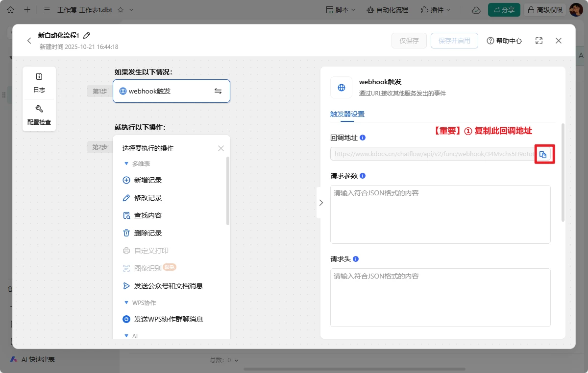Switch to 触发器设置 tab
The image size is (588, 373).
click(x=347, y=114)
